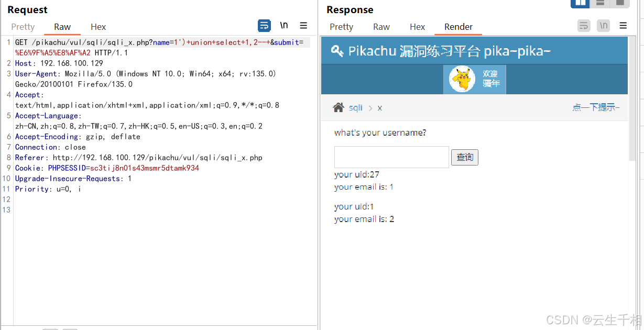Click the 查询 query button
This screenshot has width=644, height=330.
(x=465, y=157)
